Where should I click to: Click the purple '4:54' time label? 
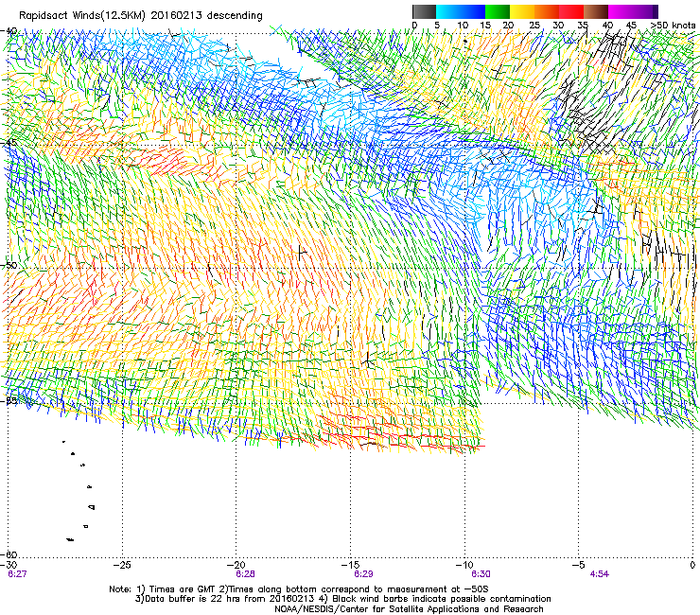tap(599, 574)
